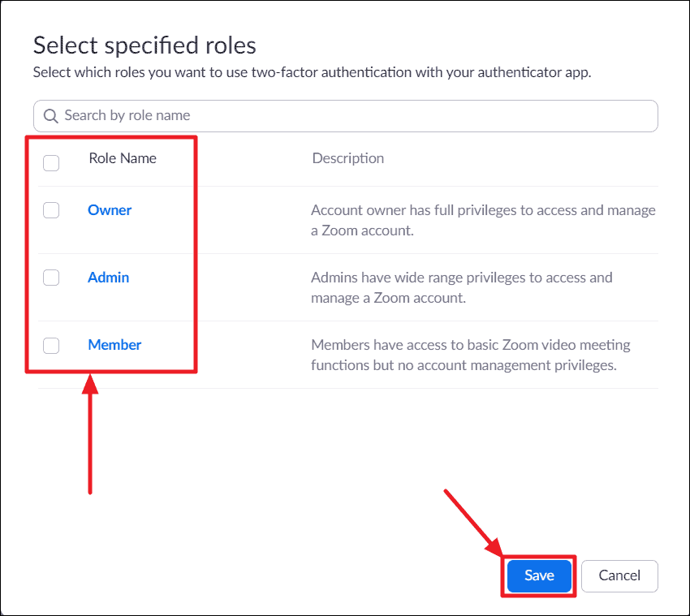Viewport: 690px width, 616px height.
Task: Click the Admin role description text
Action: coord(463,287)
